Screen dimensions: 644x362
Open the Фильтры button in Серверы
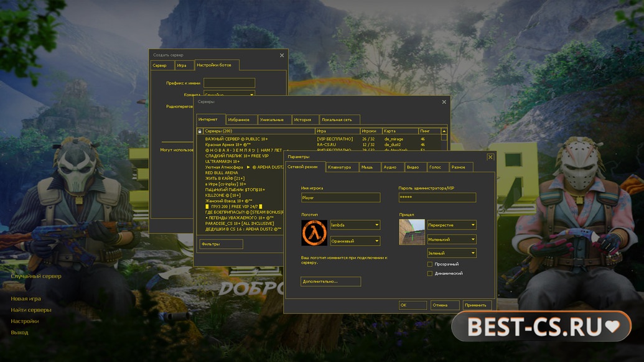pyautogui.click(x=221, y=244)
